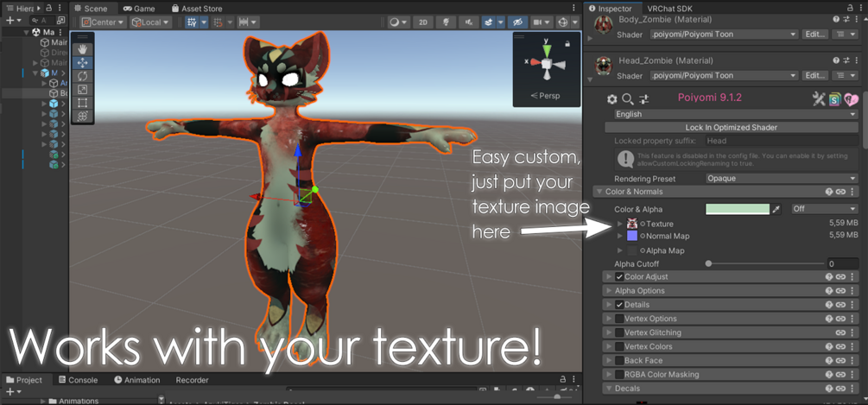Select the Rect transform tool
The width and height of the screenshot is (868, 405).
[x=83, y=103]
